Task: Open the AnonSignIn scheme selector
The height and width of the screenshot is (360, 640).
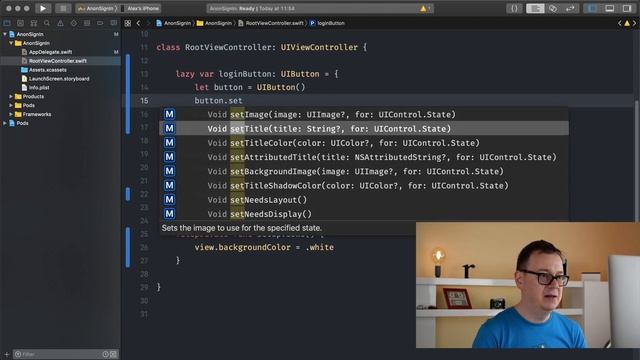Action: tap(97, 8)
